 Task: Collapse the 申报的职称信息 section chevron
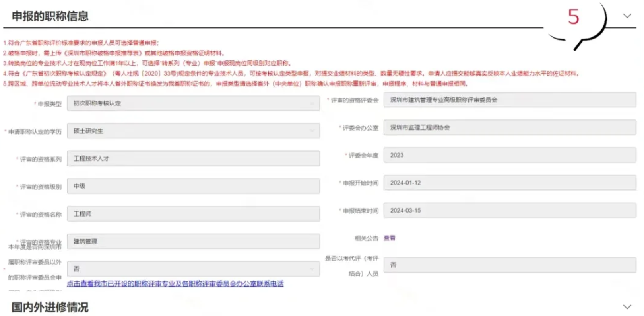(x=627, y=16)
